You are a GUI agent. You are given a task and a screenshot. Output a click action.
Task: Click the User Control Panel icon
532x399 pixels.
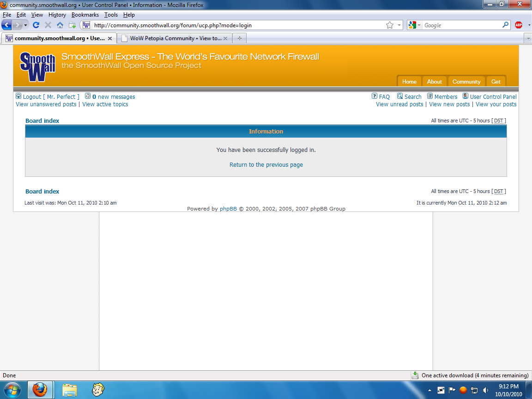pyautogui.click(x=465, y=96)
